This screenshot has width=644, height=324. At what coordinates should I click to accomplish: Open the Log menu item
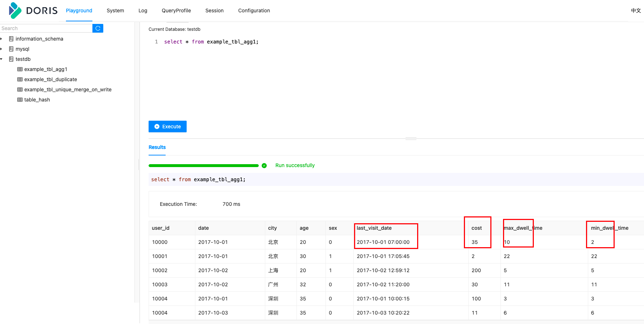coord(143,11)
